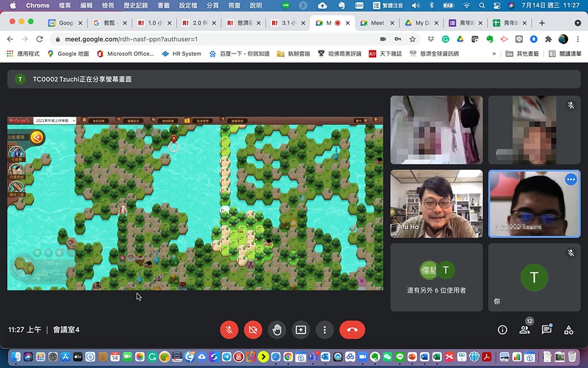
Task: Open more options three-dot menu
Action: click(x=325, y=329)
